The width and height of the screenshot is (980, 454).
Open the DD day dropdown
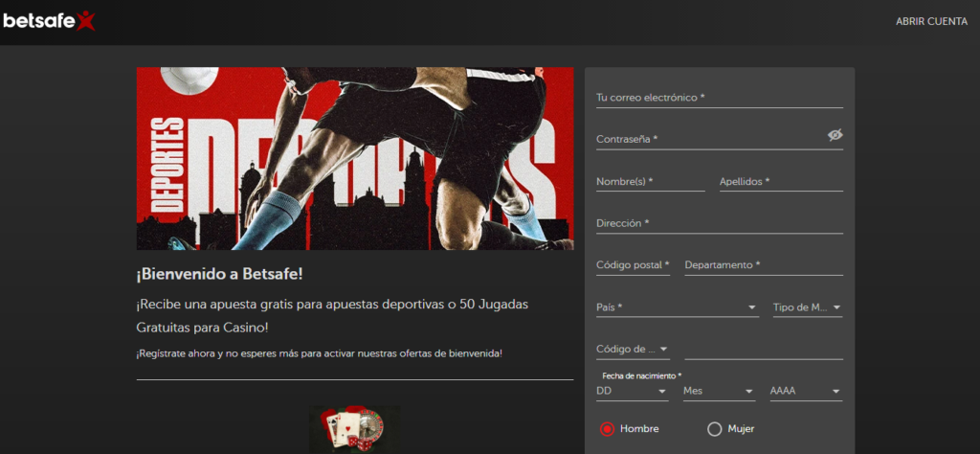pos(633,391)
